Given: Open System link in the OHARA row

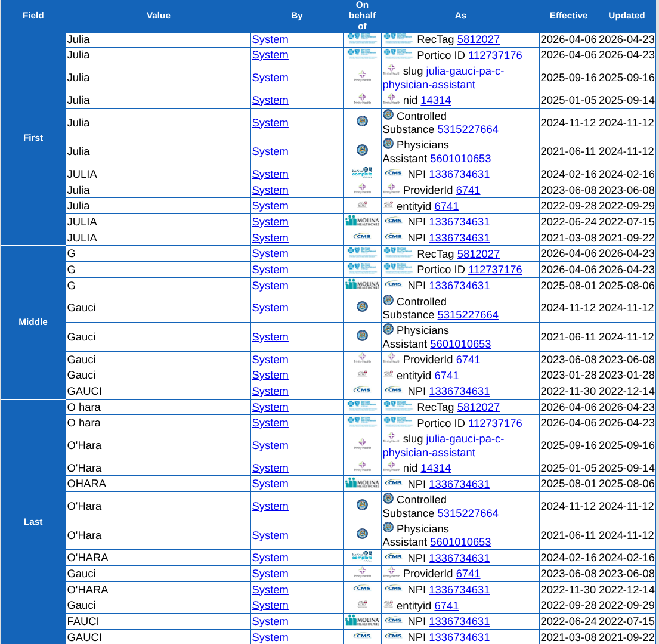Looking at the screenshot, I should [270, 484].
